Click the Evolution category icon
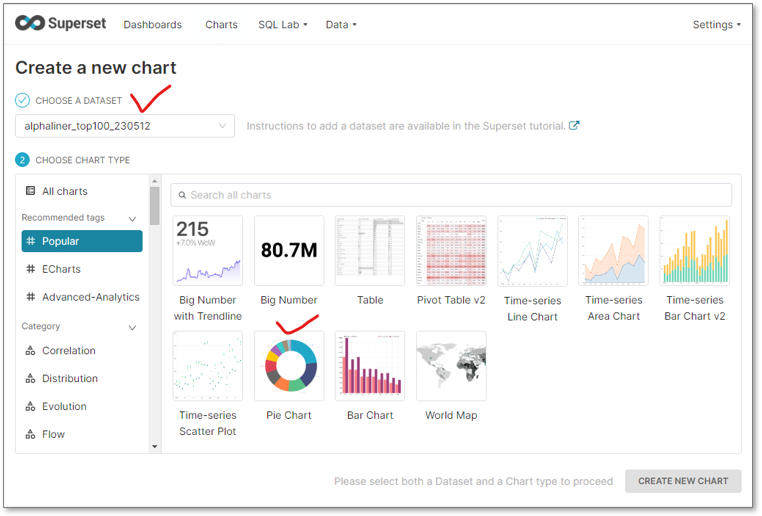The image size is (762, 516). [31, 407]
